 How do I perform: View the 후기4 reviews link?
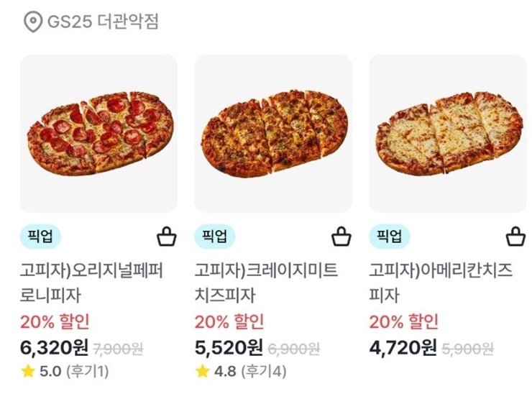264,372
